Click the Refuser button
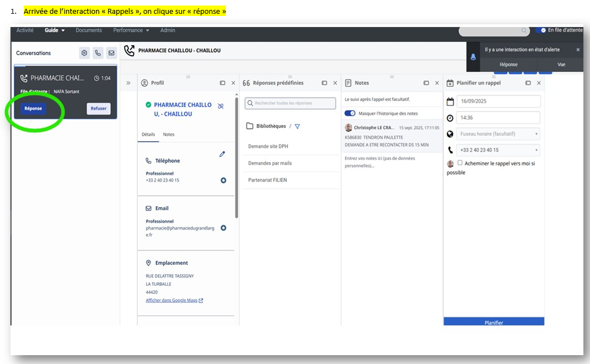This screenshot has width=590, height=364. (99, 109)
